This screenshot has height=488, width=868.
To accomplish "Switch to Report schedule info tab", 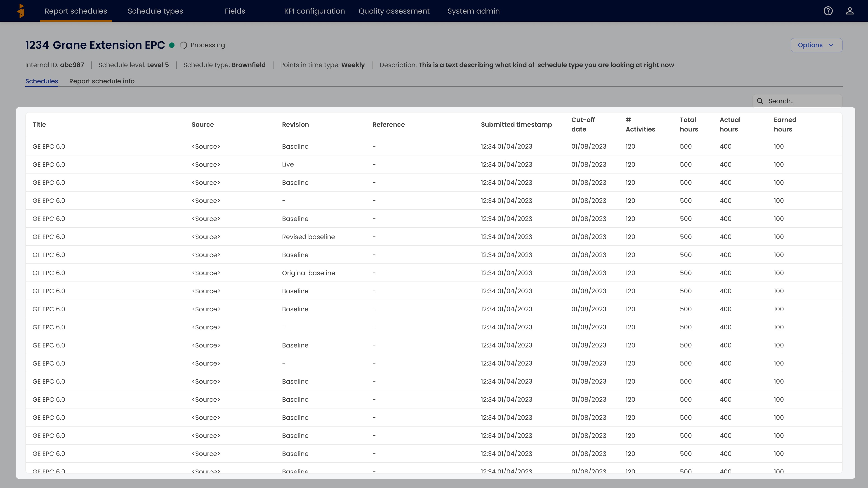I will coord(102,81).
